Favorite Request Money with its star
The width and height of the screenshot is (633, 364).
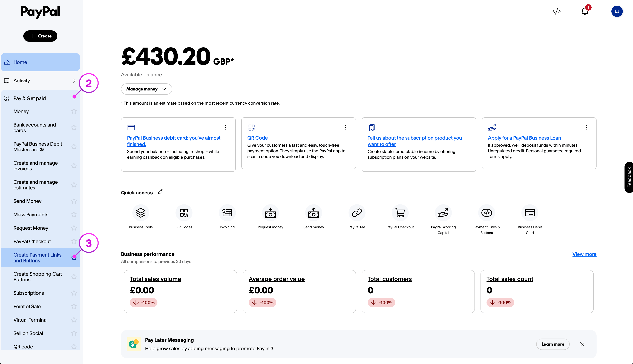[x=74, y=228]
